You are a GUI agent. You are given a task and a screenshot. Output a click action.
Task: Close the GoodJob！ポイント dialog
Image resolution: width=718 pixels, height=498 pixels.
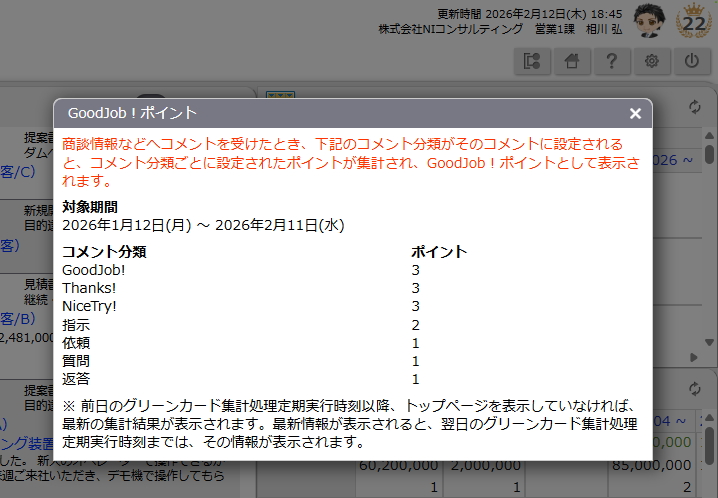[635, 113]
